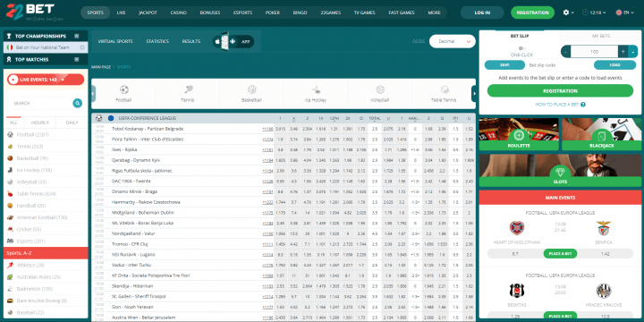
Task: Click the top Registration button
Action: coord(533,13)
